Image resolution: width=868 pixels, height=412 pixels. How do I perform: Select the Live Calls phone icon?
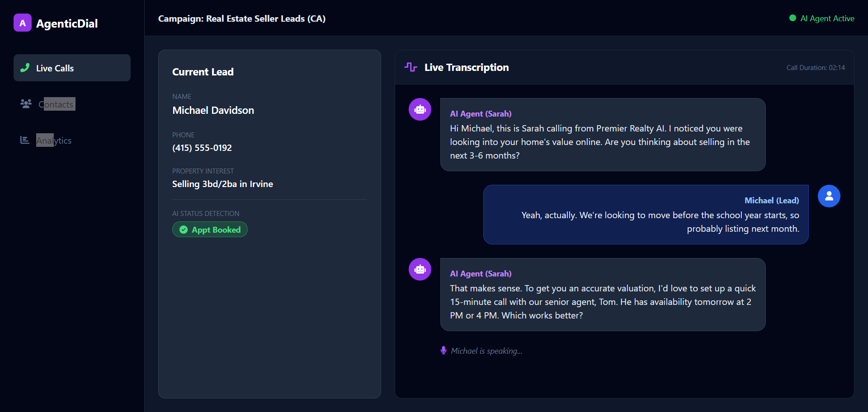[26, 68]
